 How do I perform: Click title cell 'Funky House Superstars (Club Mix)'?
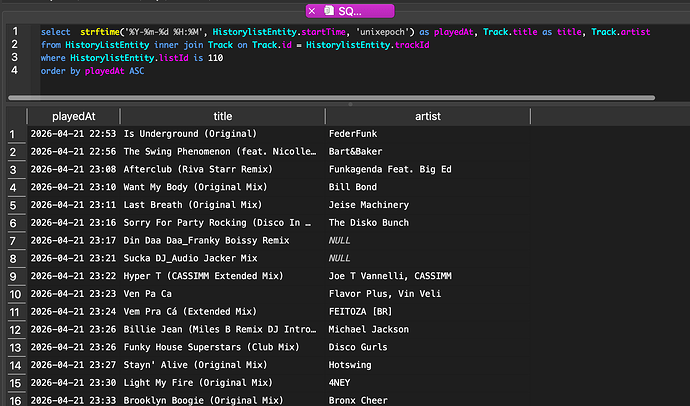[x=223, y=347]
